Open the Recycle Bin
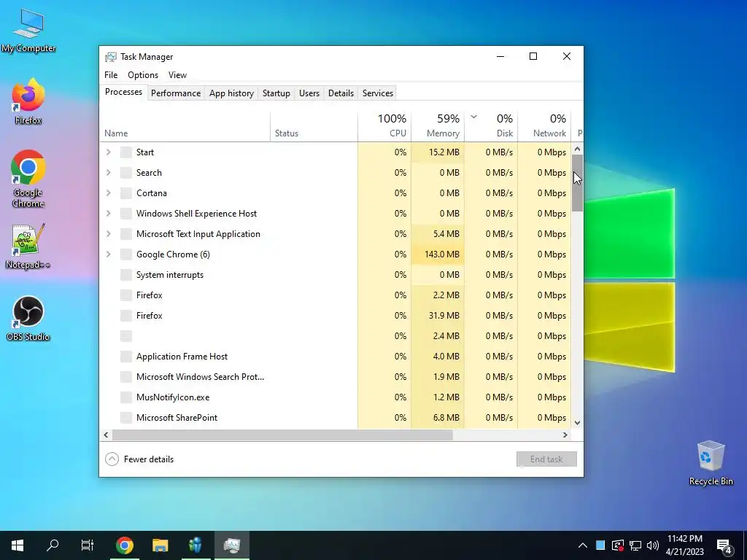Viewport: 747px width, 560px height. pos(711,463)
